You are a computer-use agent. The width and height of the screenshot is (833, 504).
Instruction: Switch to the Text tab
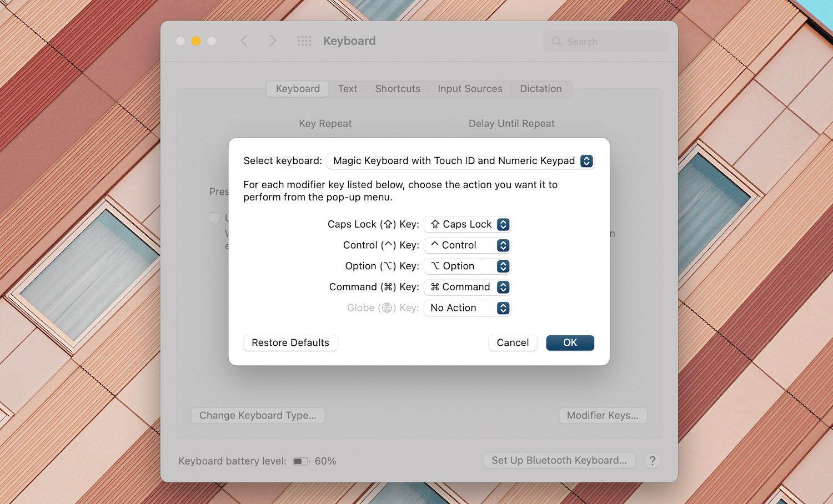(x=347, y=89)
